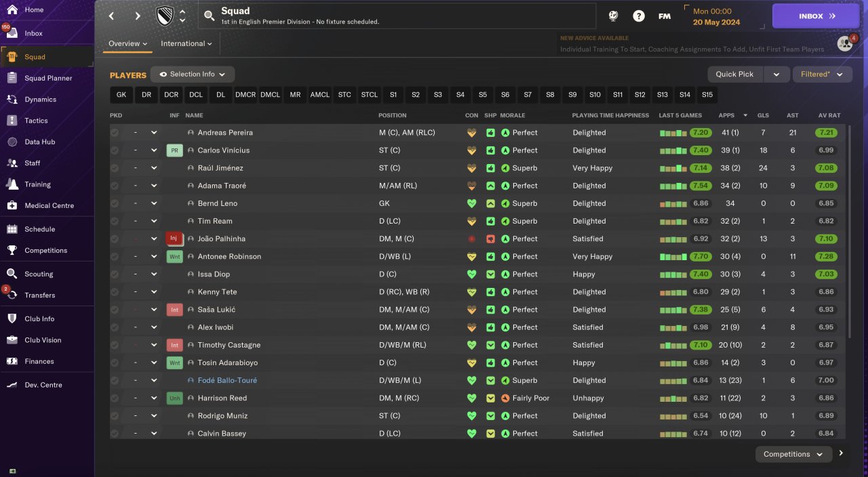Click Harrison Reed's Unh status badge
The width and height of the screenshot is (868, 477).
tap(175, 398)
